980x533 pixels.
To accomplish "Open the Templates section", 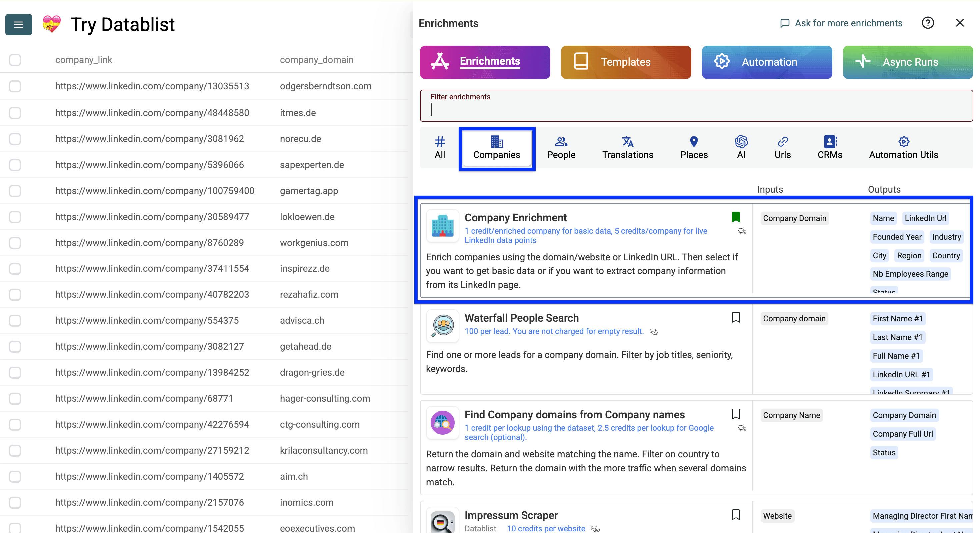I will 625,62.
